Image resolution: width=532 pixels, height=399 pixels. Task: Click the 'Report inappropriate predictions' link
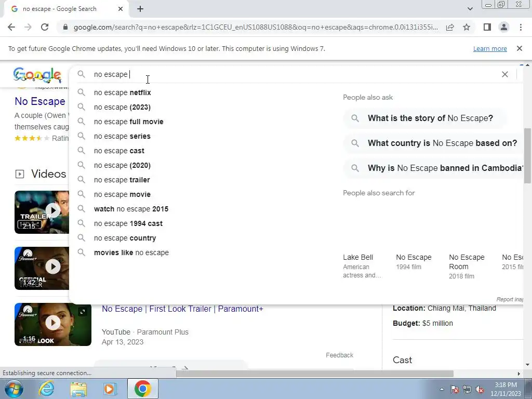510,299
